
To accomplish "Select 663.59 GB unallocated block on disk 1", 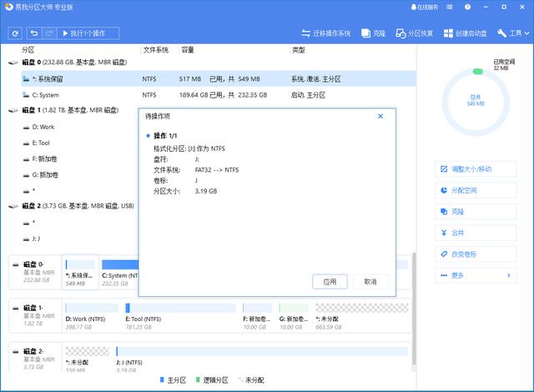I will 361,317.
